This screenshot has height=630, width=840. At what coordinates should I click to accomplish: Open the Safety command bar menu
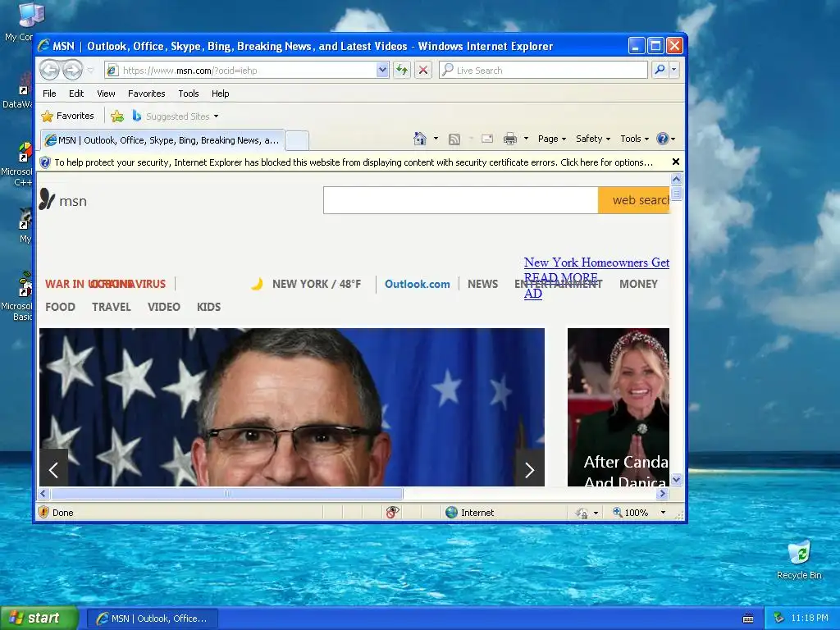click(x=592, y=139)
